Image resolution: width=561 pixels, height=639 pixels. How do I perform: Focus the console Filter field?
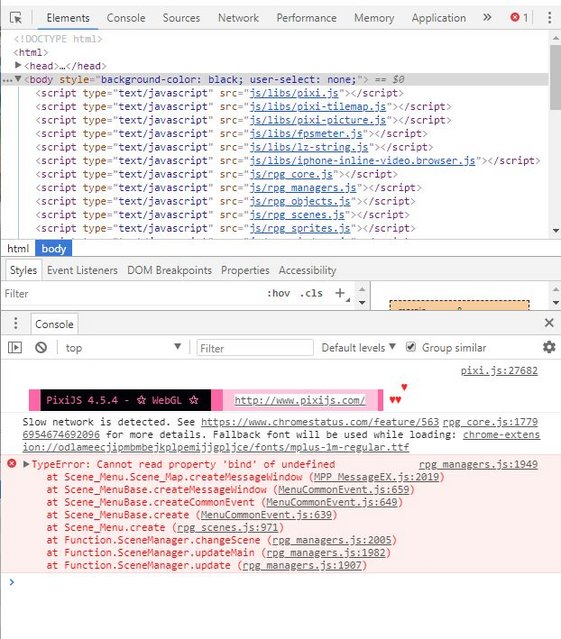coord(255,348)
